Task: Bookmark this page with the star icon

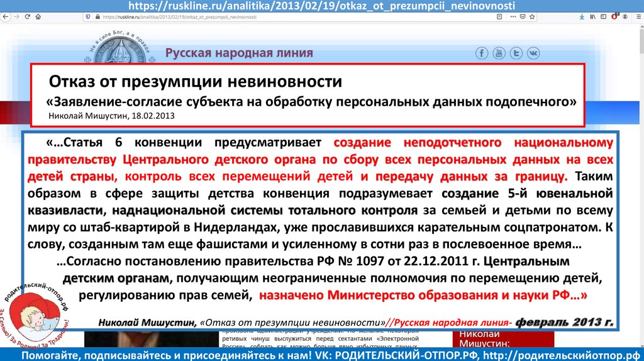Action: (x=532, y=17)
